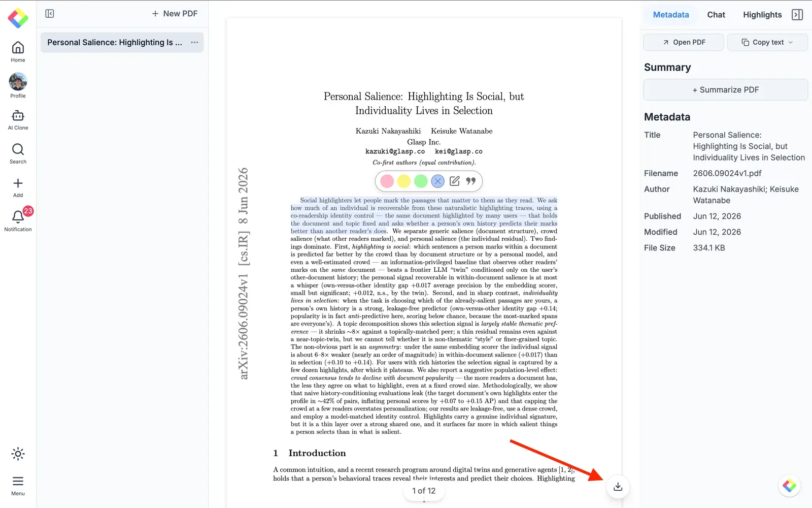Select the Personal Salience PDF list item
Image resolution: width=812 pixels, height=508 pixels.
[x=122, y=42]
